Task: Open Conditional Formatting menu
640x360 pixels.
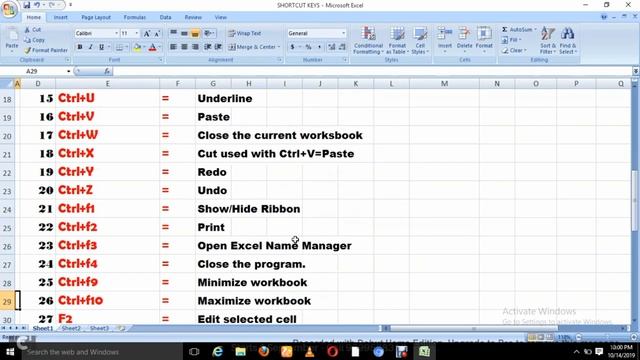Action: tap(368, 40)
